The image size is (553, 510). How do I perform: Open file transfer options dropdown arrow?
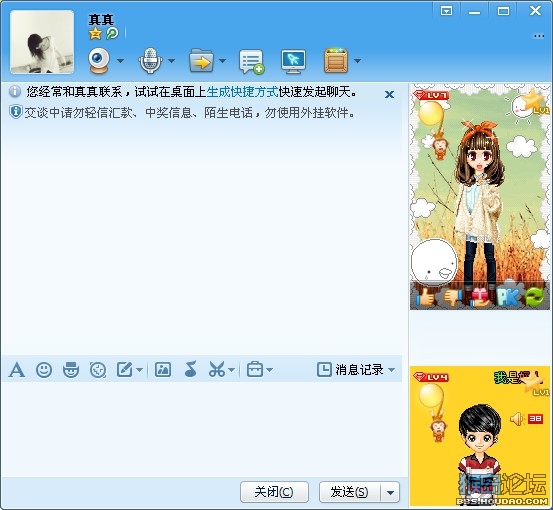[222, 61]
